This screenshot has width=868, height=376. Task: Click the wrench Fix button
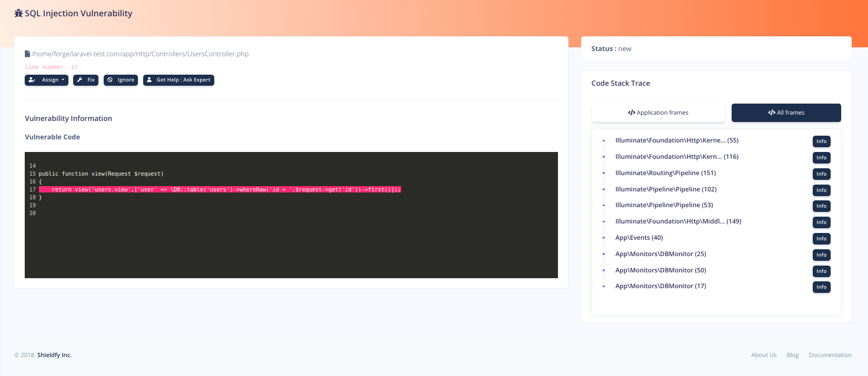click(86, 80)
